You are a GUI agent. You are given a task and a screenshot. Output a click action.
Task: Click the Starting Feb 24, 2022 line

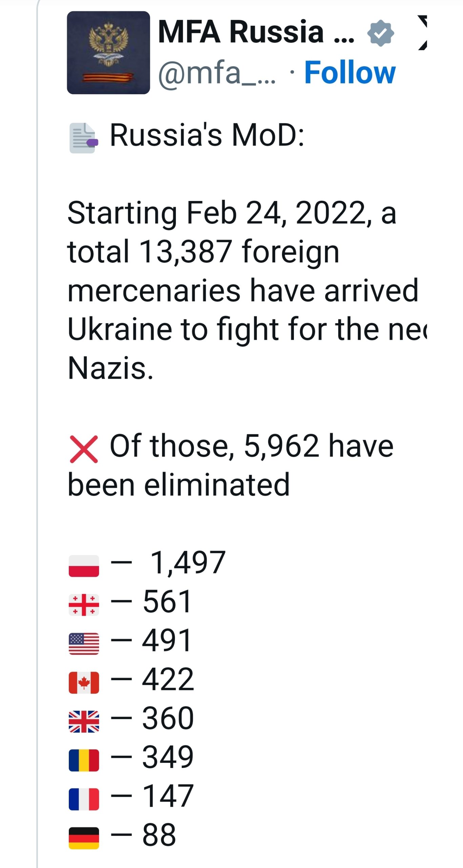pyautogui.click(x=232, y=213)
